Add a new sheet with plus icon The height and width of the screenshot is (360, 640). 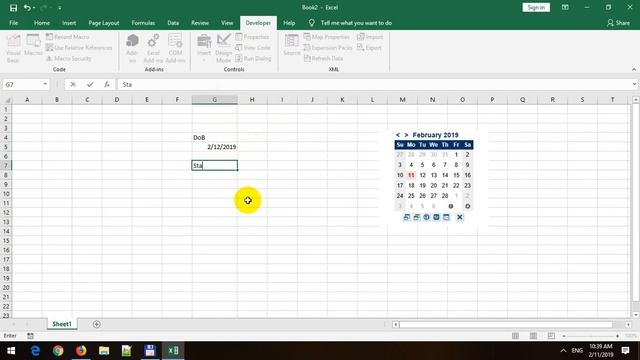tap(97, 324)
